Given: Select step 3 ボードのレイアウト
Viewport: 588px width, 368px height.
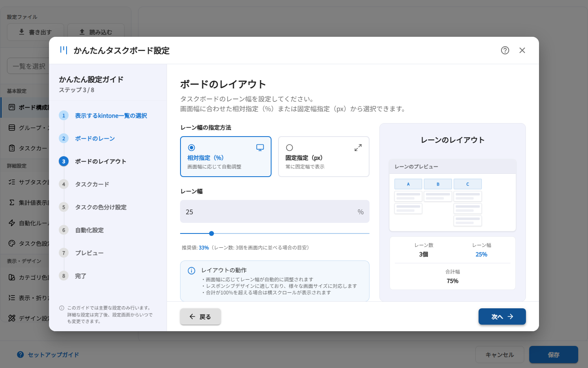Looking at the screenshot, I should pyautogui.click(x=108, y=162).
